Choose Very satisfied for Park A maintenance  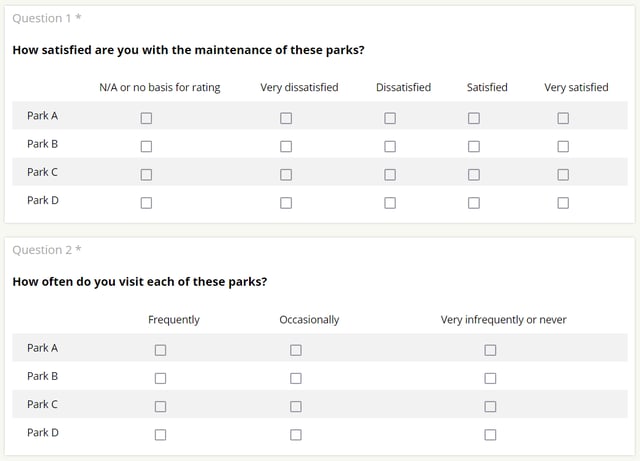tap(563, 118)
